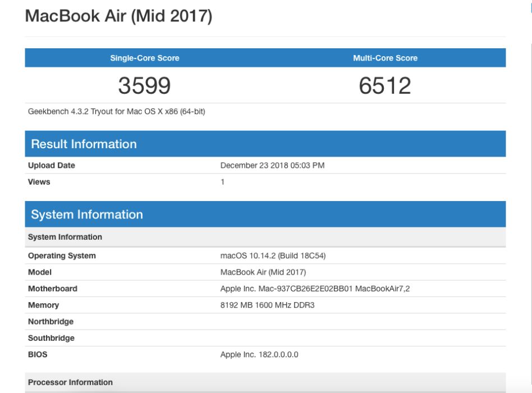532x393 pixels.
Task: Click the BIOS label
Action: (38, 354)
